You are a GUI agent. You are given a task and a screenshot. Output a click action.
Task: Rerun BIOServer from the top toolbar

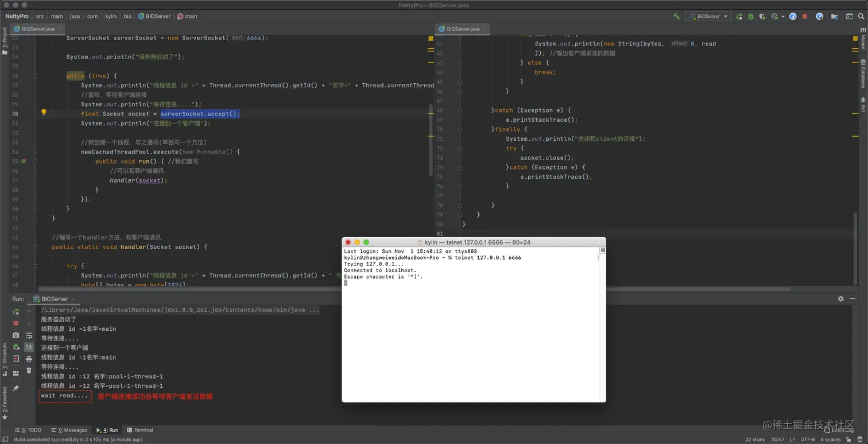click(739, 16)
